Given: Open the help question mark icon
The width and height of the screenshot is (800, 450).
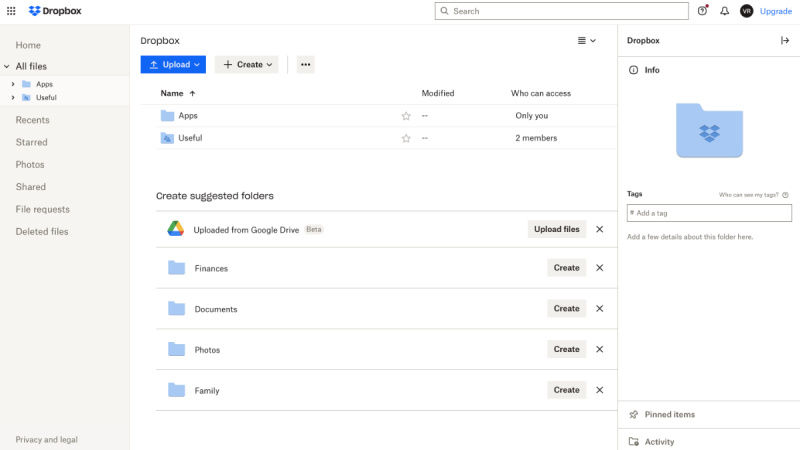Looking at the screenshot, I should tap(703, 11).
